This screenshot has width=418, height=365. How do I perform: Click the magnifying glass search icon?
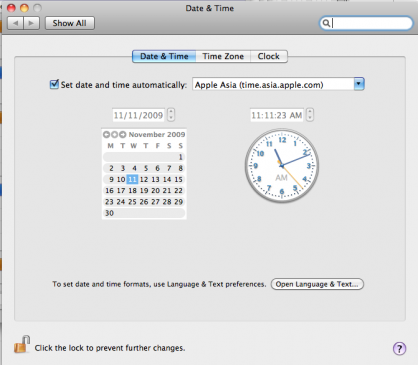[326, 23]
